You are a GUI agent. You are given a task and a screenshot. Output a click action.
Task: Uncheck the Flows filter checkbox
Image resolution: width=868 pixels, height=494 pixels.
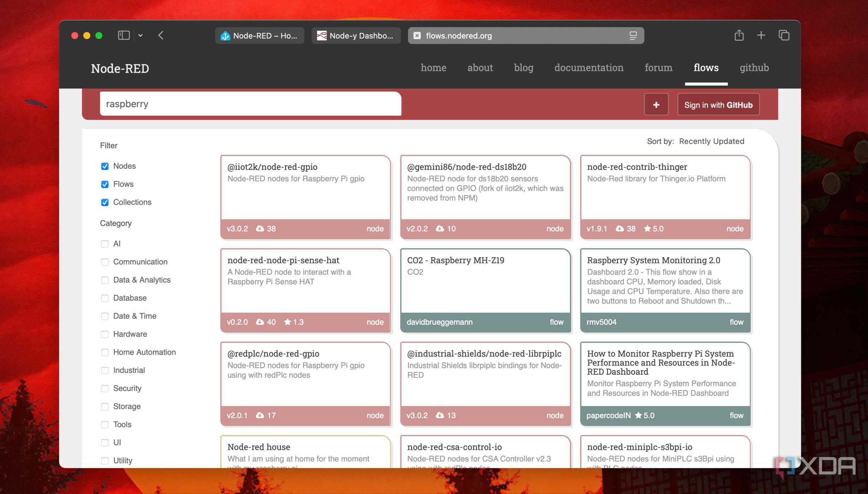pyautogui.click(x=105, y=184)
